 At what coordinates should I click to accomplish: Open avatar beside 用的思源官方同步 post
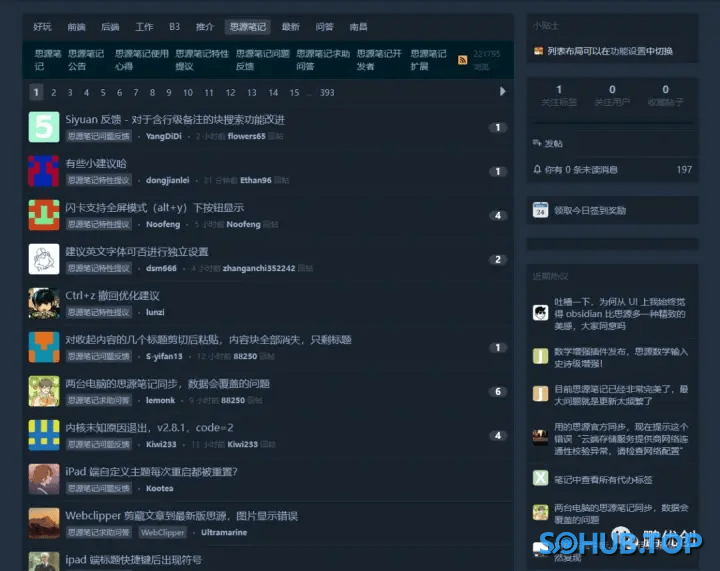click(x=540, y=437)
